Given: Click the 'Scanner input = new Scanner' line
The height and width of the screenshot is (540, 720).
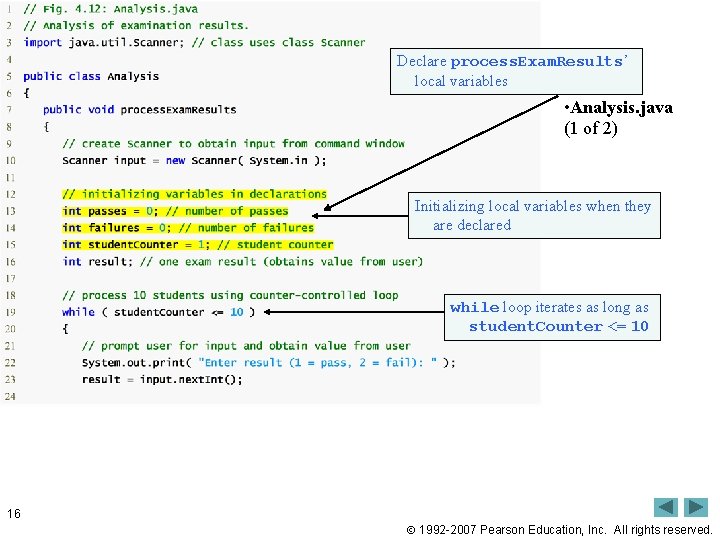Looking at the screenshot, I should click(194, 161).
